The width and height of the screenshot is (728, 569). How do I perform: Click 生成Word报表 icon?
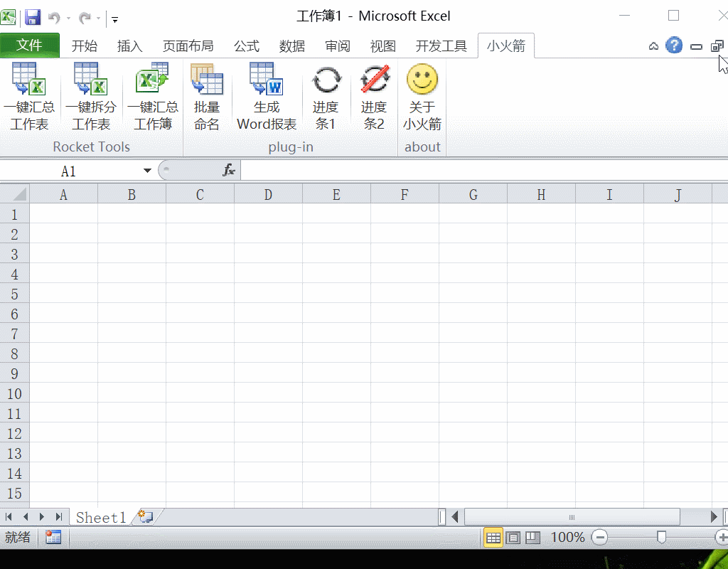point(267,97)
